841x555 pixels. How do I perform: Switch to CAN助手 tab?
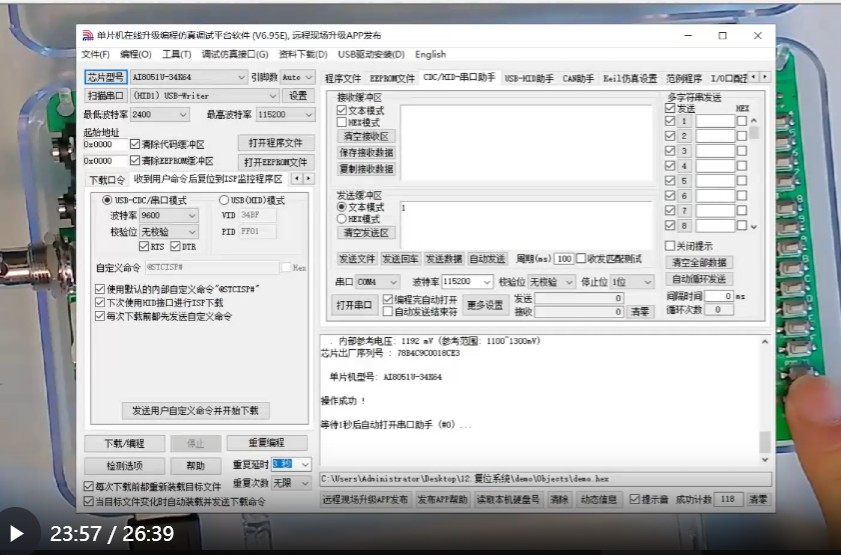click(578, 79)
